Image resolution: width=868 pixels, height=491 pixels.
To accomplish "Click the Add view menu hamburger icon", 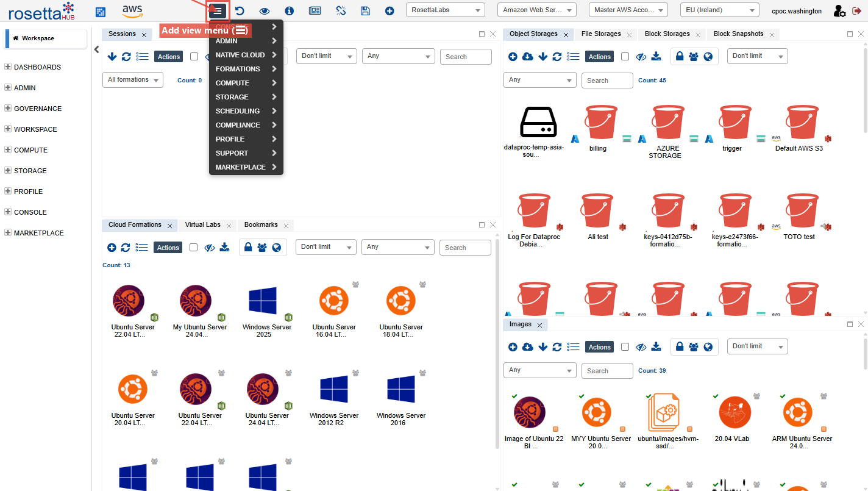I will [x=218, y=11].
